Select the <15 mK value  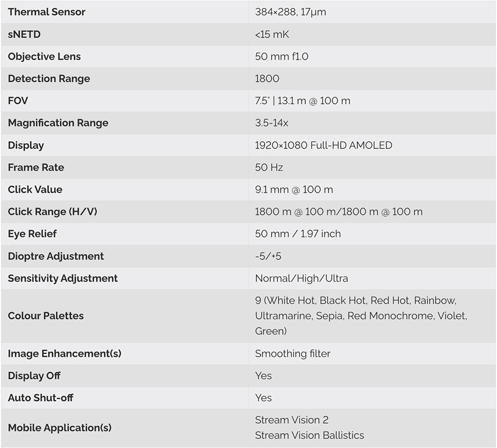coord(272,34)
